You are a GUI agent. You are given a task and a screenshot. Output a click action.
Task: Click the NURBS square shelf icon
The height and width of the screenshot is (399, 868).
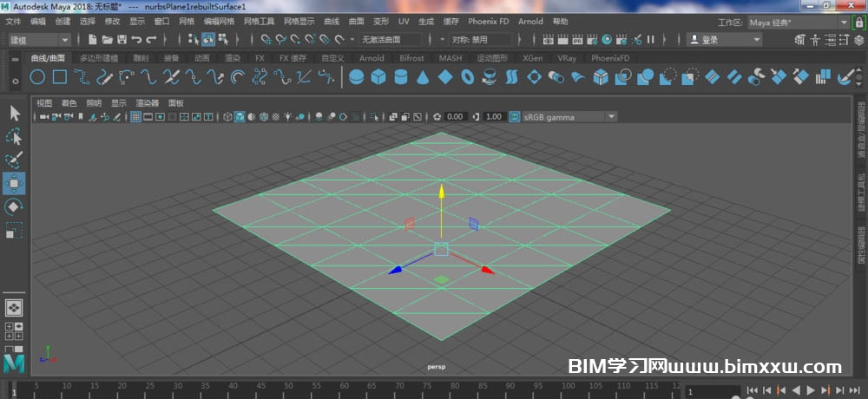tap(59, 77)
